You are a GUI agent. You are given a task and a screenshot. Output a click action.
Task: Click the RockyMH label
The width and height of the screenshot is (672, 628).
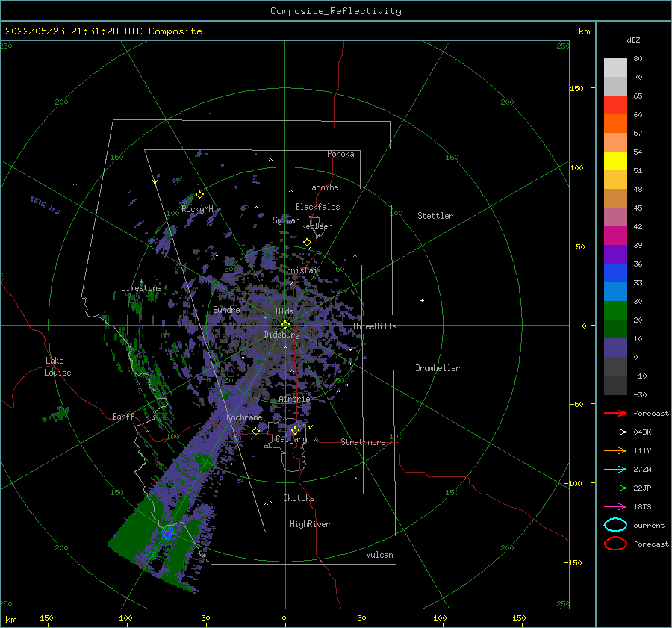[197, 209]
